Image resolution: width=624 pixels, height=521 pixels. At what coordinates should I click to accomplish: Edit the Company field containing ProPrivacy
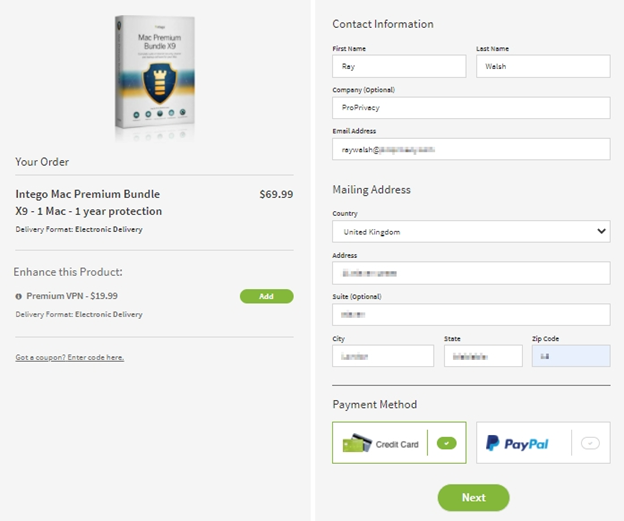click(x=471, y=107)
